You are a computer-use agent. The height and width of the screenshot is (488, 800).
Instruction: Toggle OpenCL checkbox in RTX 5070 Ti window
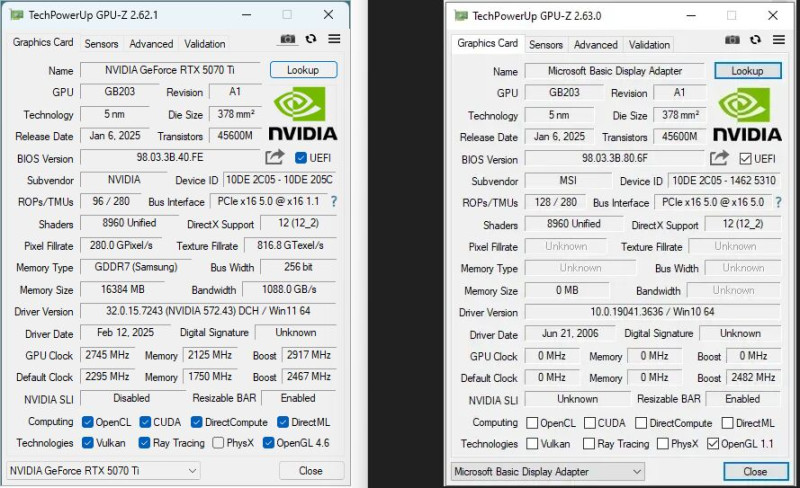(x=88, y=422)
